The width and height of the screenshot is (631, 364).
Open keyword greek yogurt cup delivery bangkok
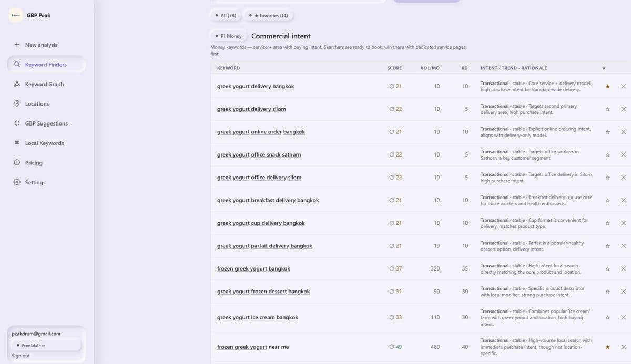[261, 223]
